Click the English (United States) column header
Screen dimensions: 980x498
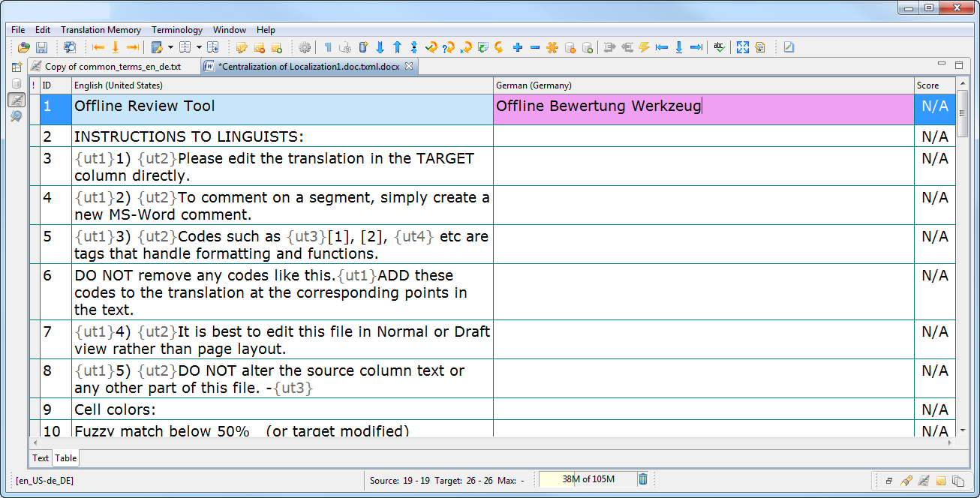[x=282, y=85]
